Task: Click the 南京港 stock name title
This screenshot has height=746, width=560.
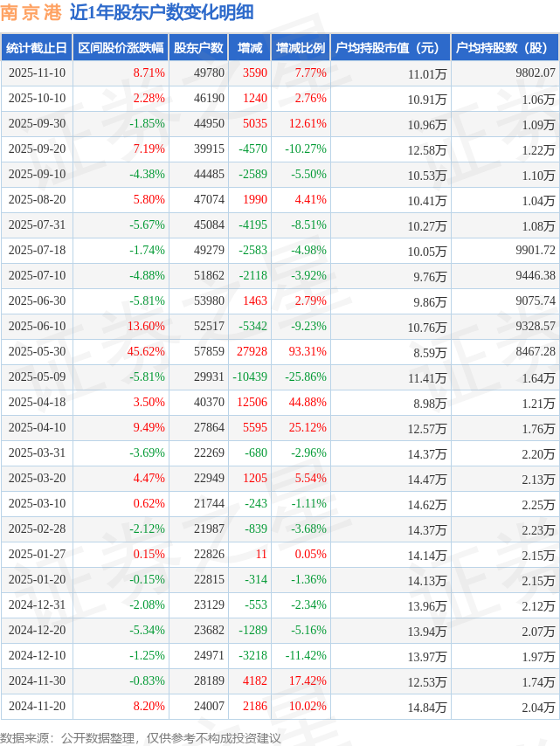Action: tap(31, 12)
